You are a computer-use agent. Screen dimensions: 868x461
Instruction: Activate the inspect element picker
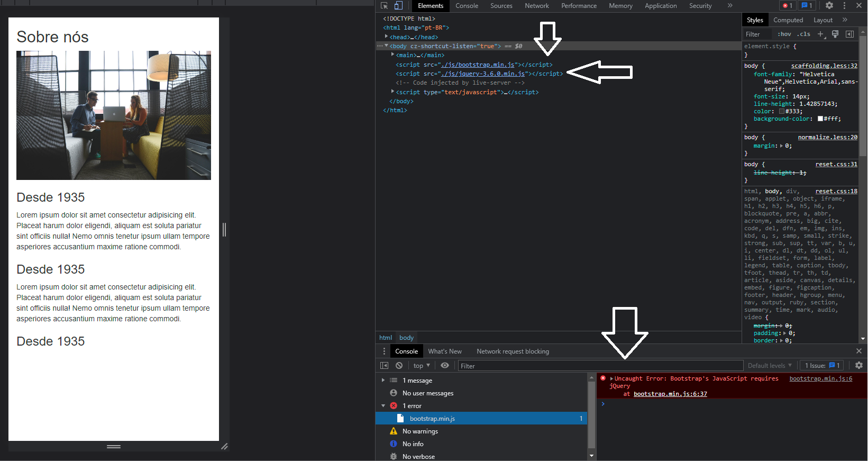pyautogui.click(x=385, y=6)
